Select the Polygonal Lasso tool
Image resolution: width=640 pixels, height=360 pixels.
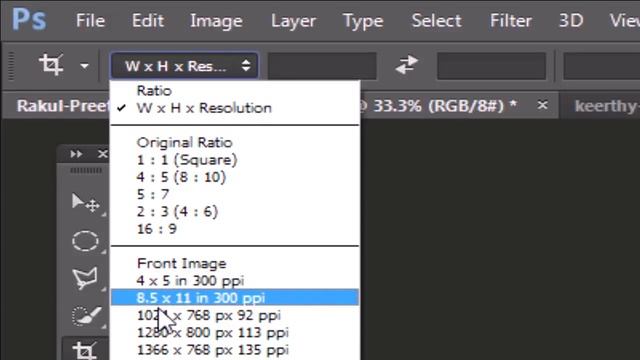tap(85, 278)
